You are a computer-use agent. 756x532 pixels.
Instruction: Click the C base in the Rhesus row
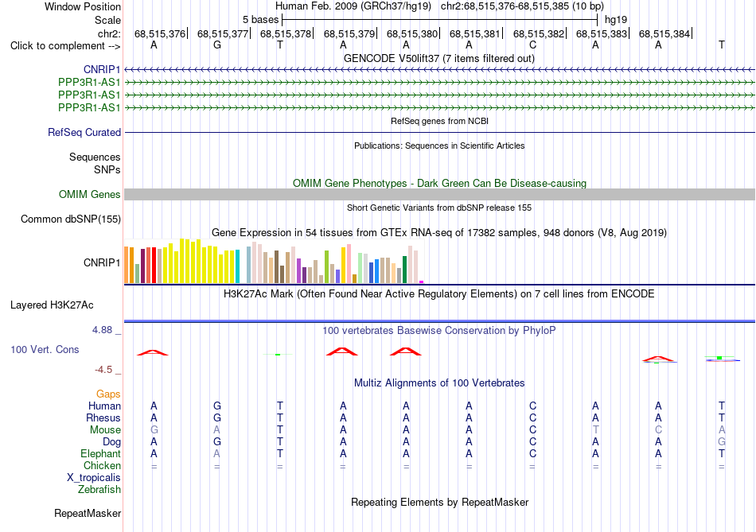tap(532, 417)
